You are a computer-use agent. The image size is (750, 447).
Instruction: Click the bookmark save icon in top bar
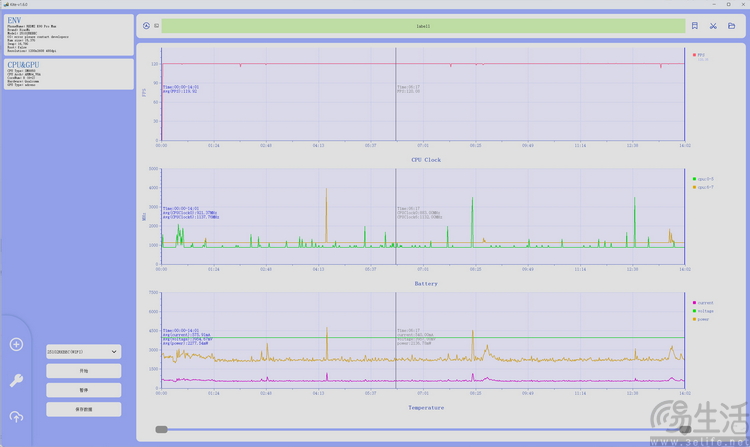coord(695,26)
